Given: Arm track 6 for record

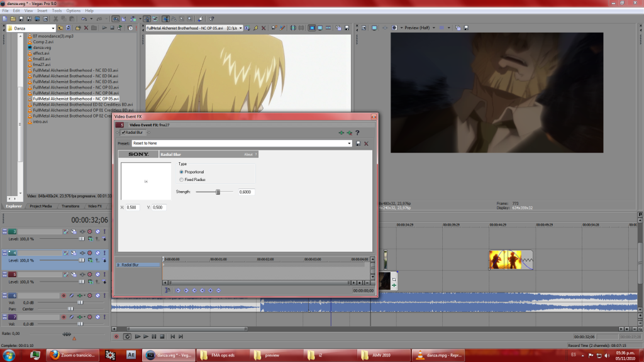Looking at the screenshot, I should 64,295.
